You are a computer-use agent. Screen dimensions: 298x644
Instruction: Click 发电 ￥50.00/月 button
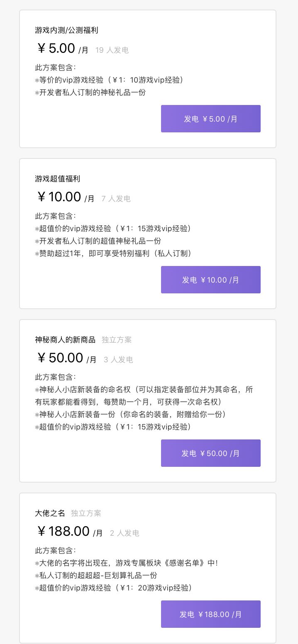click(x=211, y=453)
